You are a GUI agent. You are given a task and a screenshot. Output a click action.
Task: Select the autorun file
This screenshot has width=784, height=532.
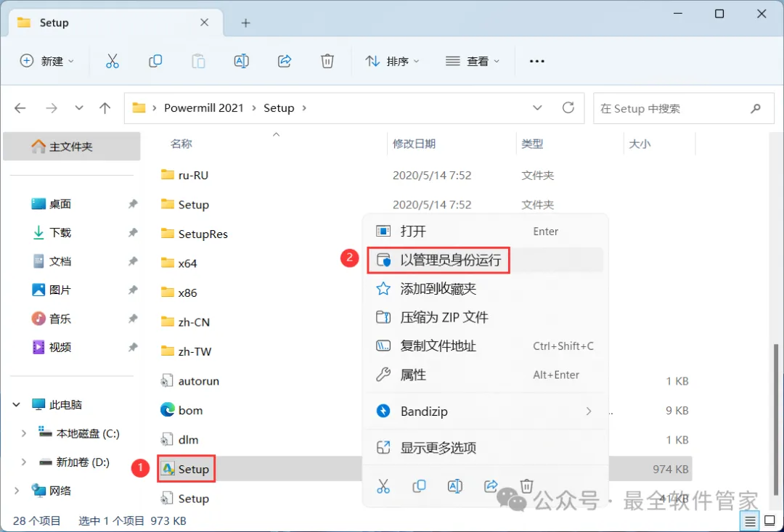point(189,381)
